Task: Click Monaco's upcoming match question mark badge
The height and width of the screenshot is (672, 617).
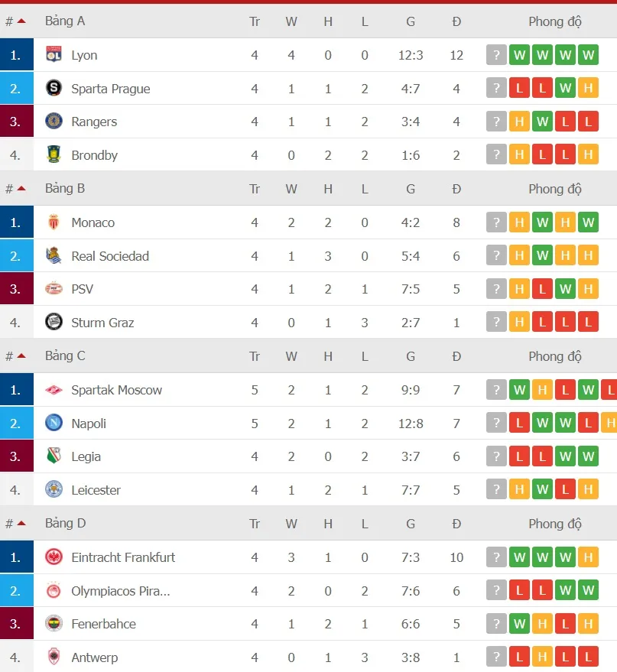Action: tap(496, 222)
